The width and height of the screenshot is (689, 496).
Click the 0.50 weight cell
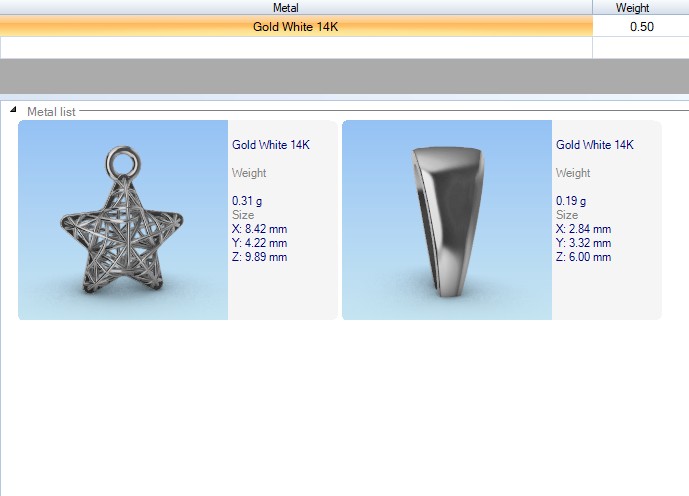click(x=641, y=27)
